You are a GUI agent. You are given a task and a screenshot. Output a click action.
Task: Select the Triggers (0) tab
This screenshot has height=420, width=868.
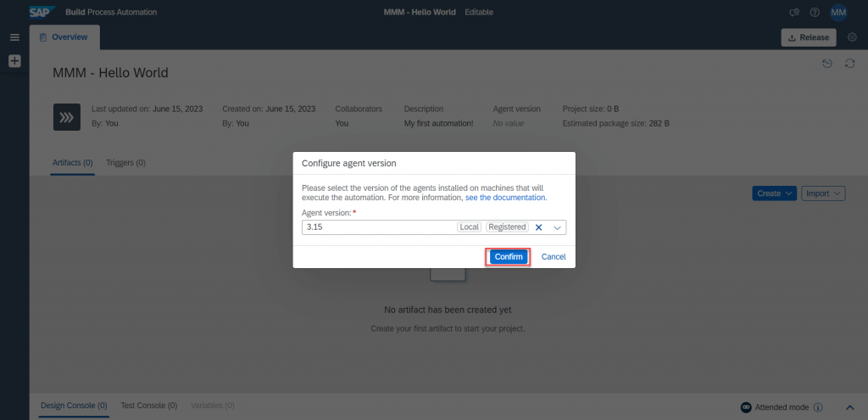[x=125, y=163]
